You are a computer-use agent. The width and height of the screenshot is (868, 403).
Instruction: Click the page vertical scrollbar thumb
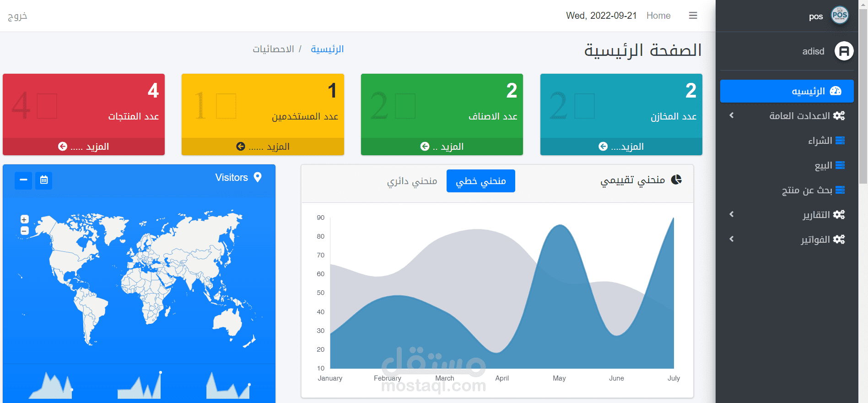(863, 96)
